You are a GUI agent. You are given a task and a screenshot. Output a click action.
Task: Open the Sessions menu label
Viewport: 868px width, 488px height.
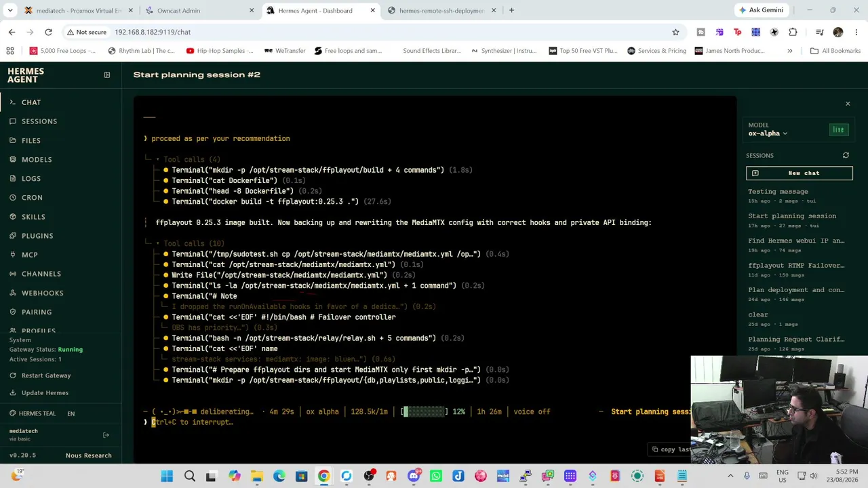pos(39,121)
